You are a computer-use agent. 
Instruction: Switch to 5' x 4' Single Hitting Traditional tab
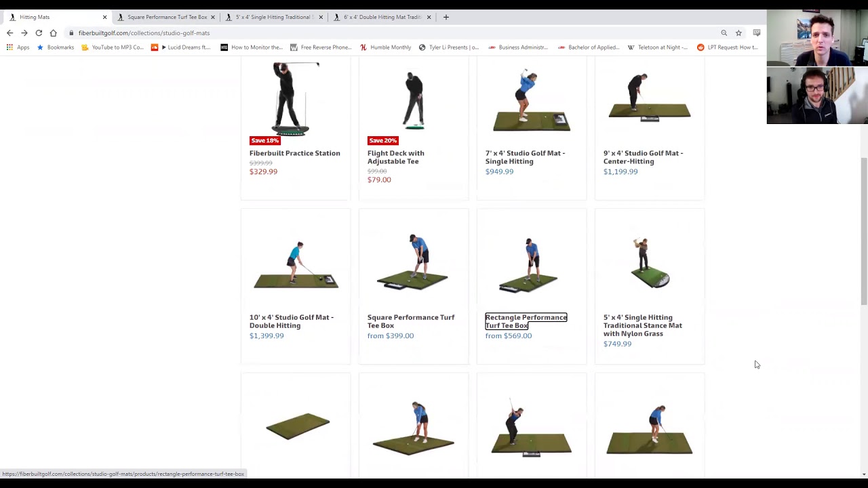(273, 17)
